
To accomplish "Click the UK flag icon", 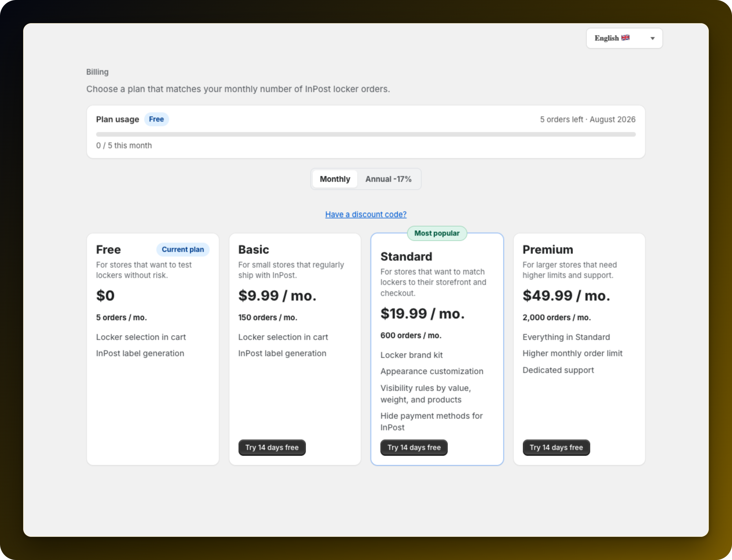I will tap(625, 38).
